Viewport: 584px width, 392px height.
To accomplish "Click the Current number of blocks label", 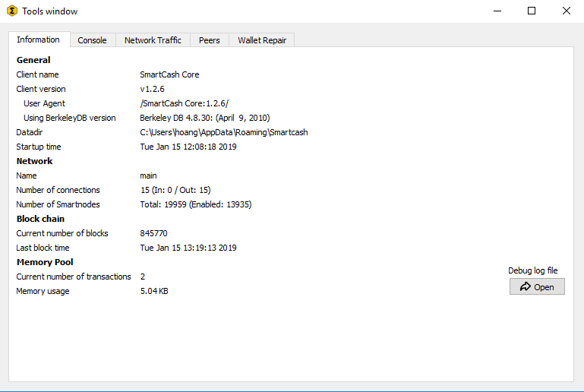I will [62, 233].
